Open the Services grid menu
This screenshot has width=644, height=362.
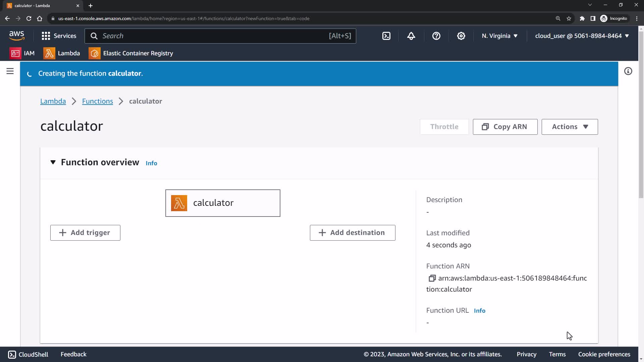tap(59, 36)
